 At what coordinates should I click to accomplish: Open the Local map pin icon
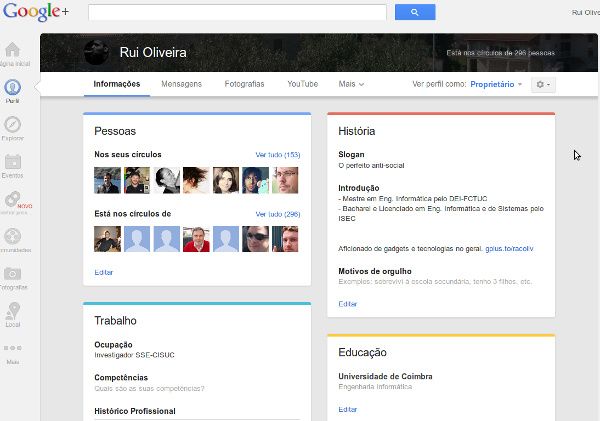tap(13, 311)
